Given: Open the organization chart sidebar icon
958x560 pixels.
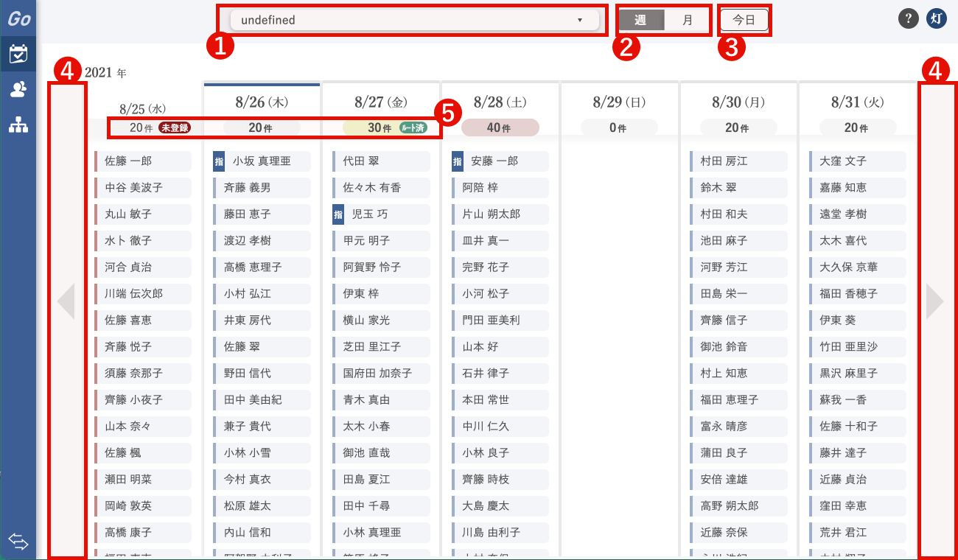Looking at the screenshot, I should click(x=18, y=125).
